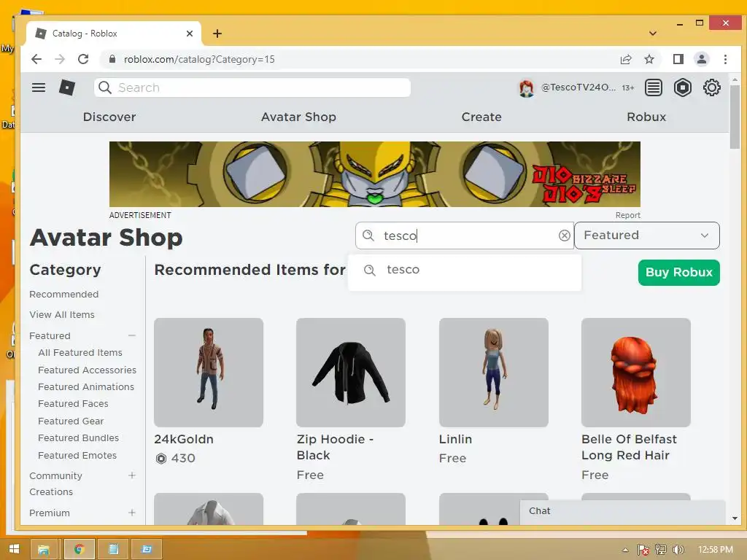747x560 pixels.
Task: Click the Chrome taskbar icon
Action: [80, 549]
